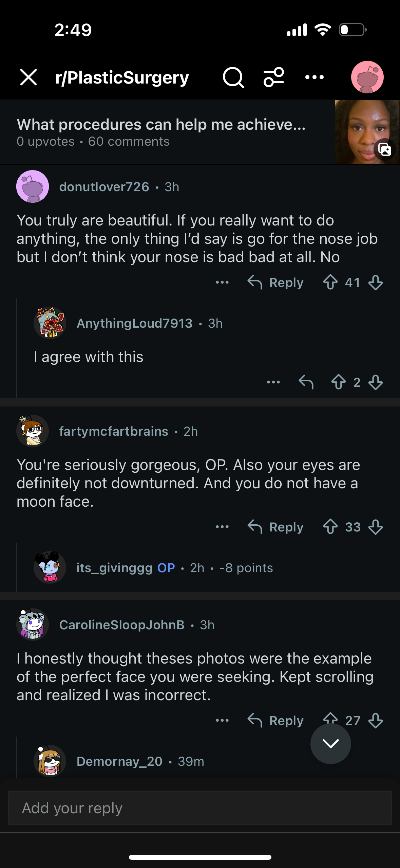Open the post image thumbnail
The image size is (400, 868).
click(x=367, y=132)
